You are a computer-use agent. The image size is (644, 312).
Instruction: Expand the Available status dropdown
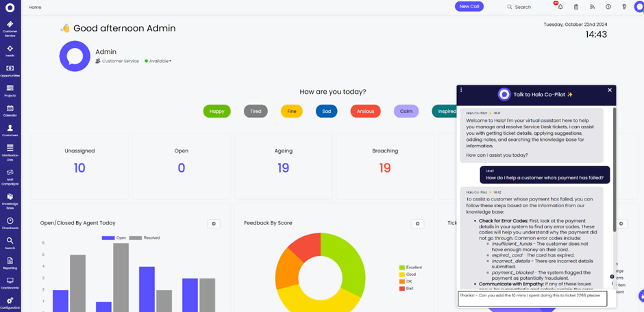[160, 61]
